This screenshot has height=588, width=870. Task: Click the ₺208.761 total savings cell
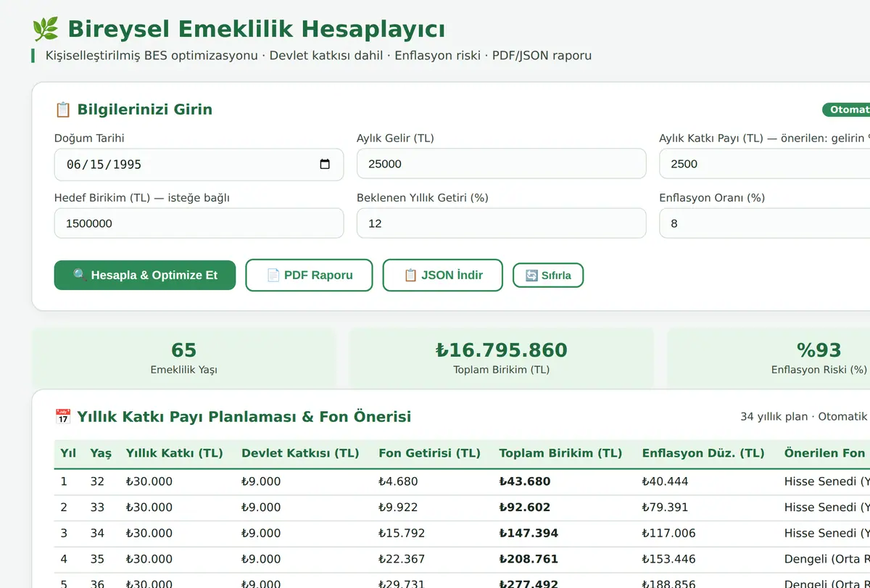[529, 560]
